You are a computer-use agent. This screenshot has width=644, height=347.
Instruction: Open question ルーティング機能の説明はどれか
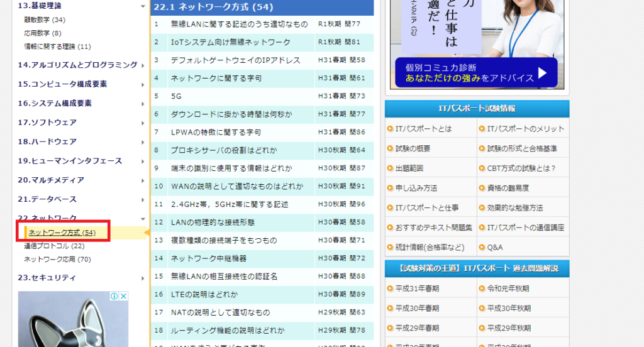(x=228, y=331)
